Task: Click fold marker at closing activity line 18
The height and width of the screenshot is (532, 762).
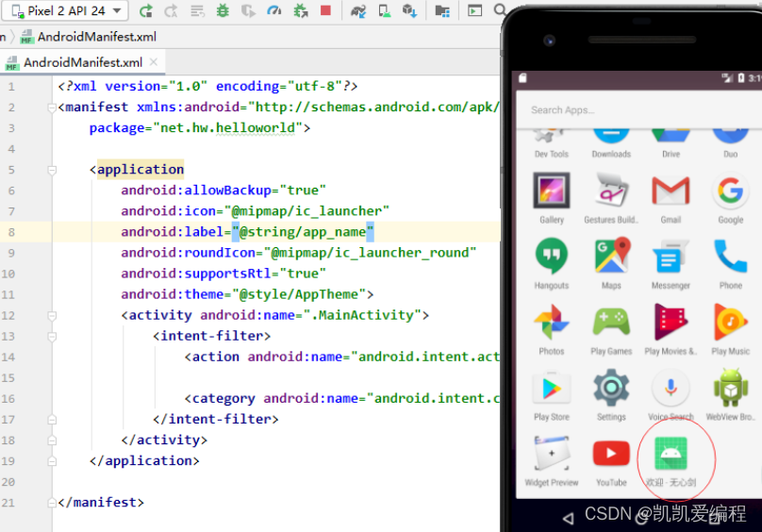Action: pos(52,441)
